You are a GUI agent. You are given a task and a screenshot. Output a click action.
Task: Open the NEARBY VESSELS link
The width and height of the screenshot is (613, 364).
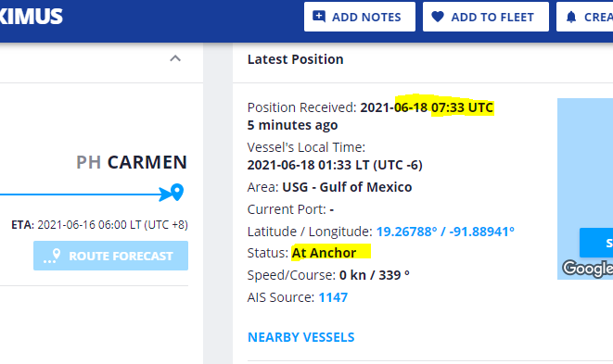[x=301, y=337]
